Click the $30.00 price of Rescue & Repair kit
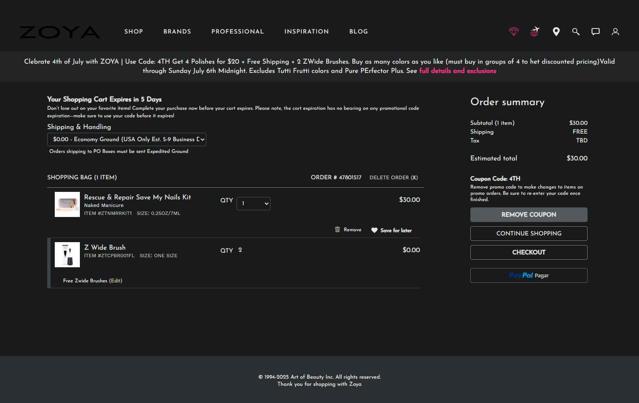 [410, 200]
